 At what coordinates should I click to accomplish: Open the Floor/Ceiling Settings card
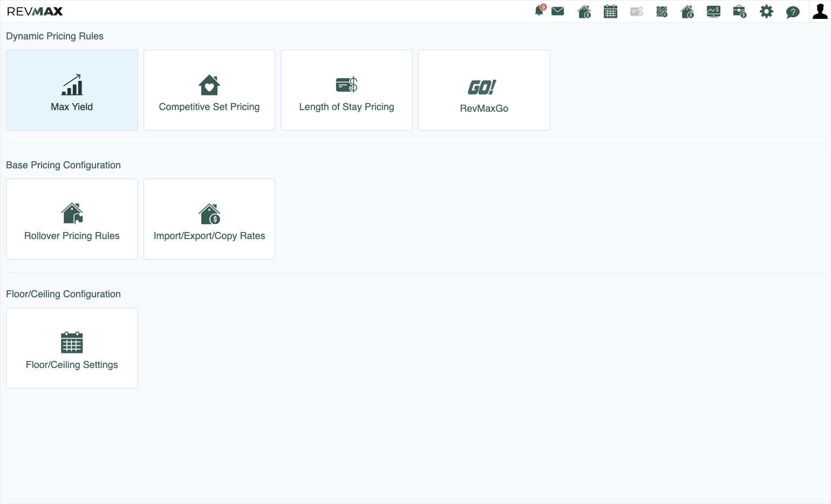[72, 348]
